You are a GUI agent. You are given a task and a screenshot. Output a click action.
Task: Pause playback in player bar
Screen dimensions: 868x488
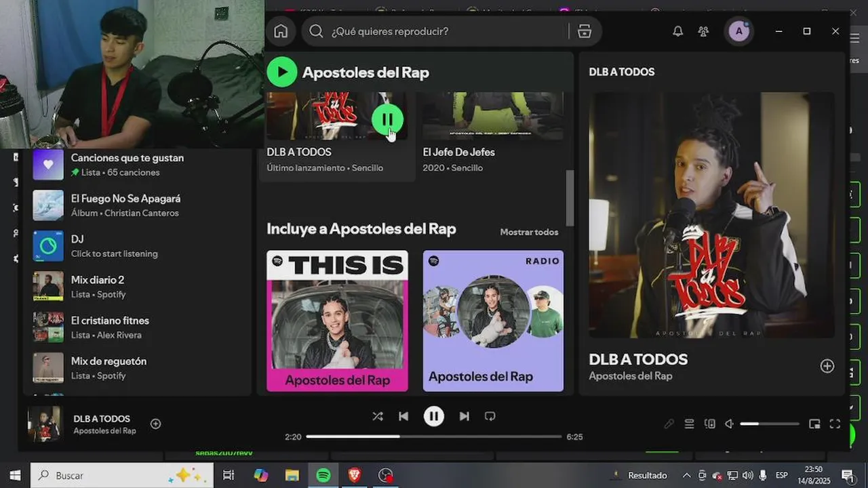[434, 416]
